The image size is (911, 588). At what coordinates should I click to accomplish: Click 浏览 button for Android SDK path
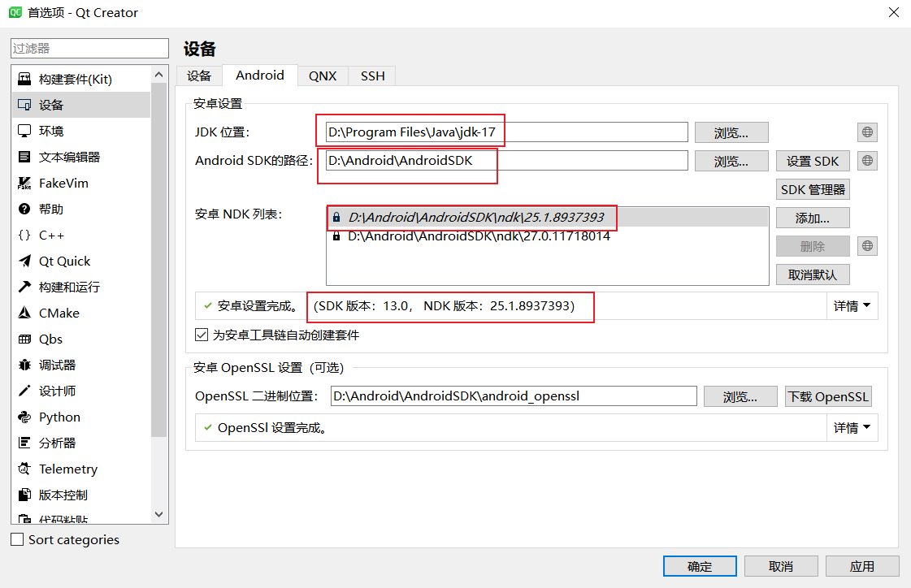pos(731,161)
